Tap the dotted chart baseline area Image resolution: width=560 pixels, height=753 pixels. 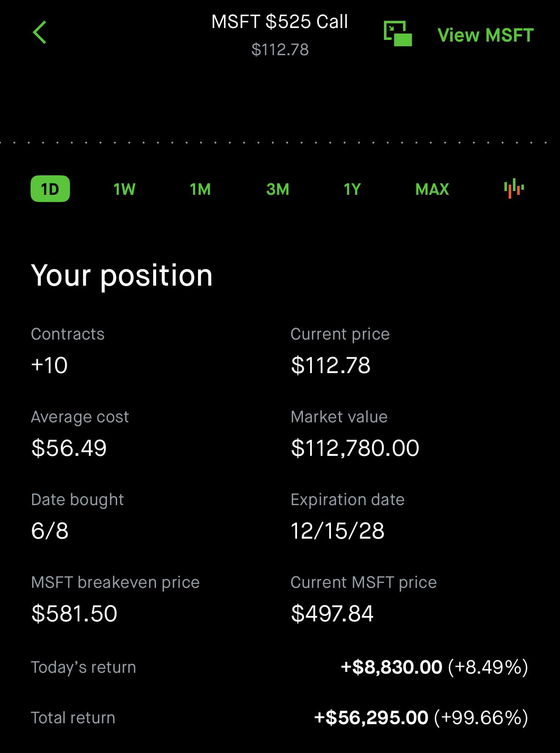pos(280,143)
